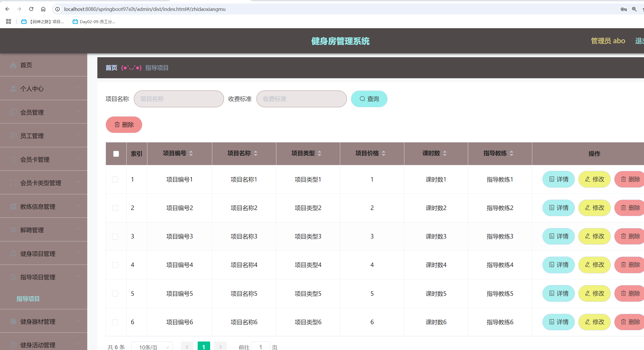Screen dimensions: 644x350
Task: Focus the 收费标准 search input field
Action: [301, 99]
